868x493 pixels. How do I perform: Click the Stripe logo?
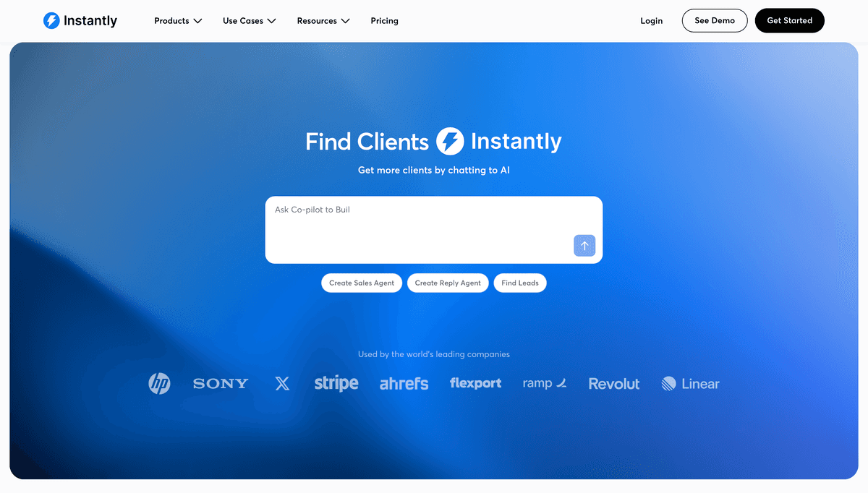click(336, 383)
